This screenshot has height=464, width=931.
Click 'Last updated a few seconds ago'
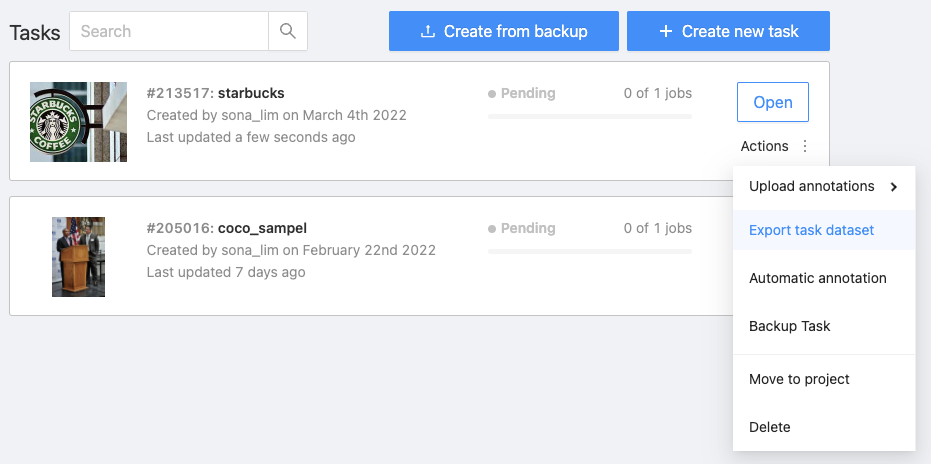click(251, 137)
